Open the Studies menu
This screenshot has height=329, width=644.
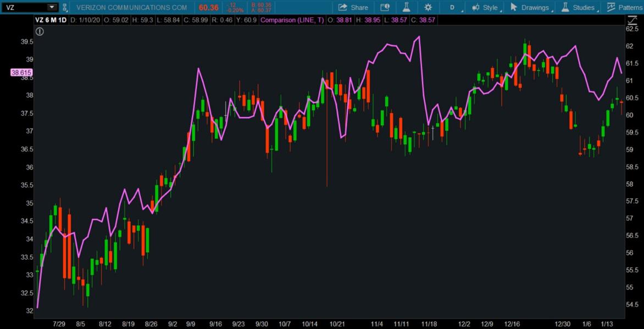pos(578,7)
